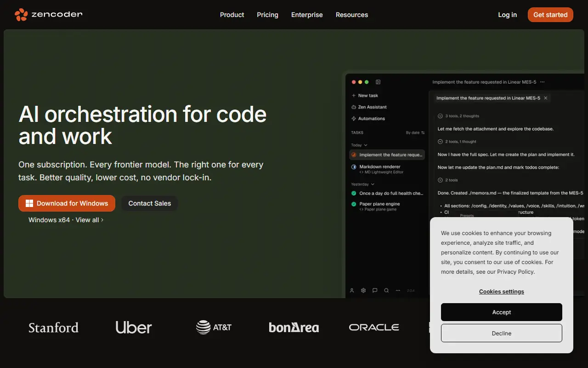Image resolution: width=588 pixels, height=368 pixels.
Task: Open the Cookies settings link
Action: click(x=501, y=292)
